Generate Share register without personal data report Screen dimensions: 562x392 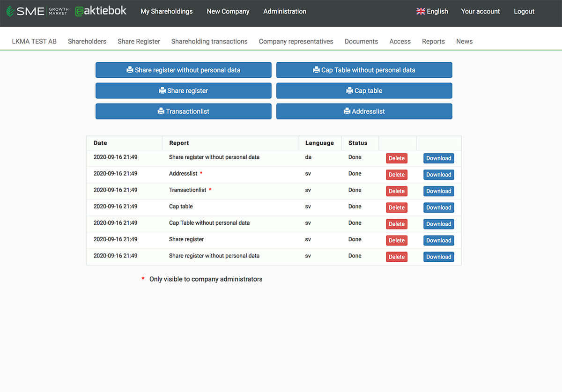point(184,70)
